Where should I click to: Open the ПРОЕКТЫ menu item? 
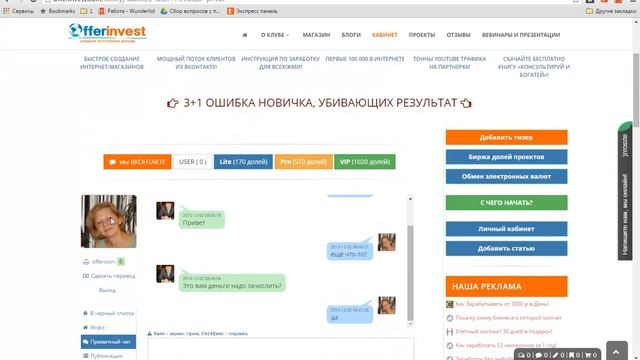tap(422, 35)
